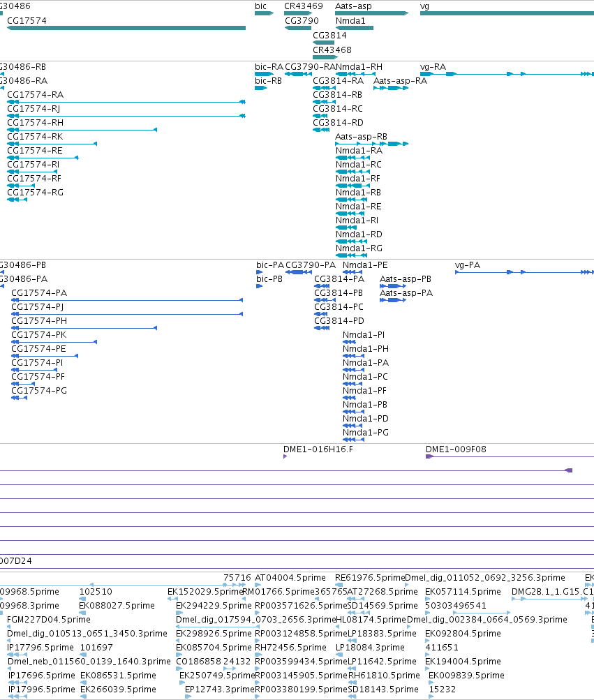The width and height of the screenshot is (594, 700).
Task: Click the EK092804.5prime EST label
Action: pos(463,633)
